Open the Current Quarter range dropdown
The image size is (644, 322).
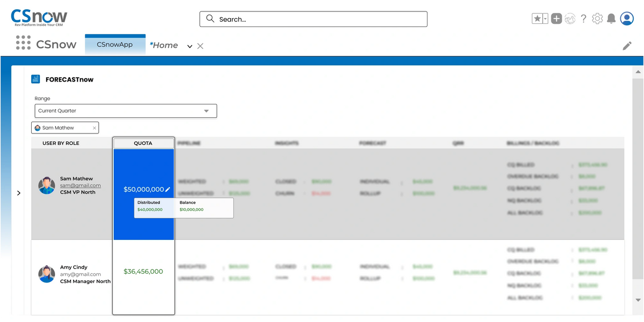[x=125, y=111]
